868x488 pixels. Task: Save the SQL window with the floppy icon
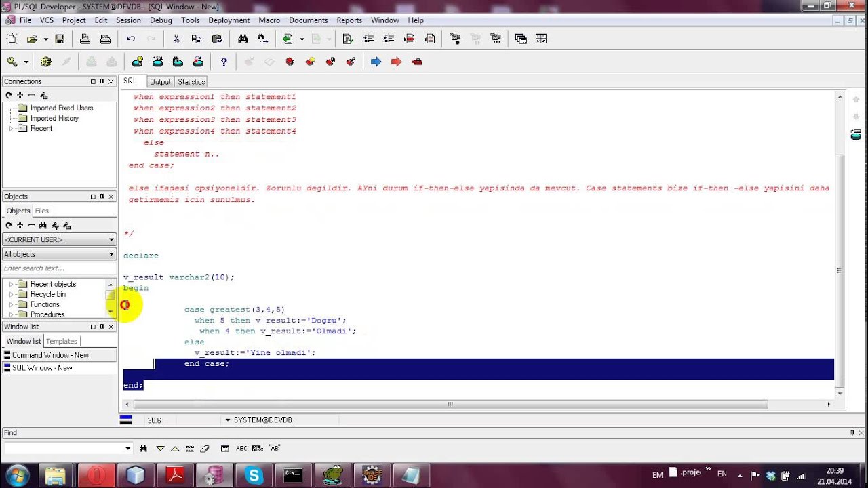[x=60, y=39]
